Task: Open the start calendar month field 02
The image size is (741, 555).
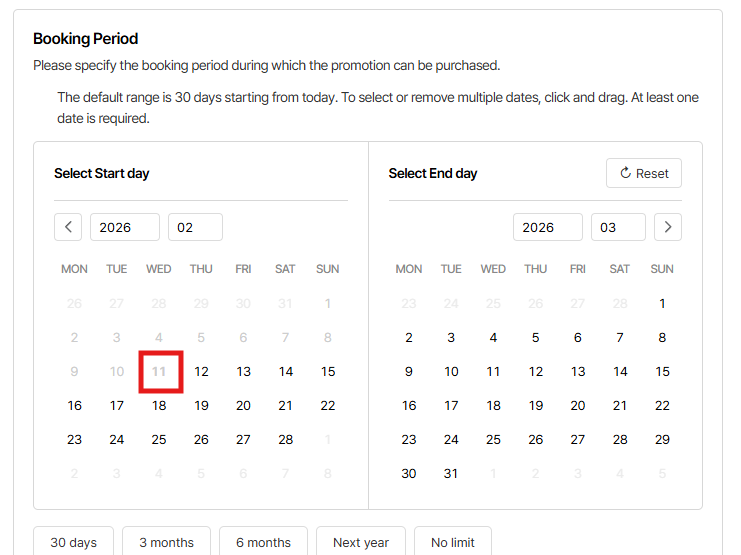Action: (x=195, y=227)
